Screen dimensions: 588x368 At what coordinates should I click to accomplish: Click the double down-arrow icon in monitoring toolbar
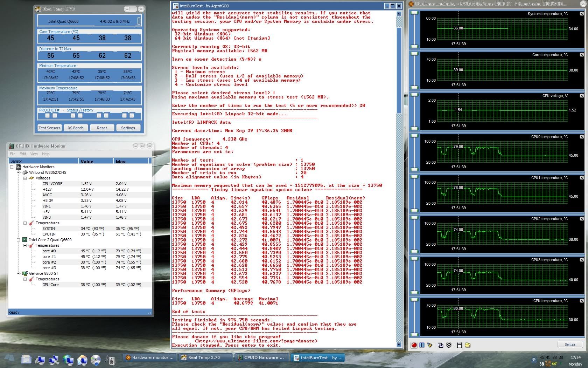(x=449, y=345)
